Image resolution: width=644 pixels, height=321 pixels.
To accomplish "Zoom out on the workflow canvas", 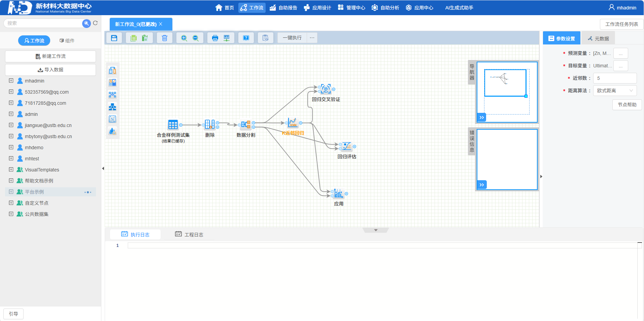I will point(196,38).
